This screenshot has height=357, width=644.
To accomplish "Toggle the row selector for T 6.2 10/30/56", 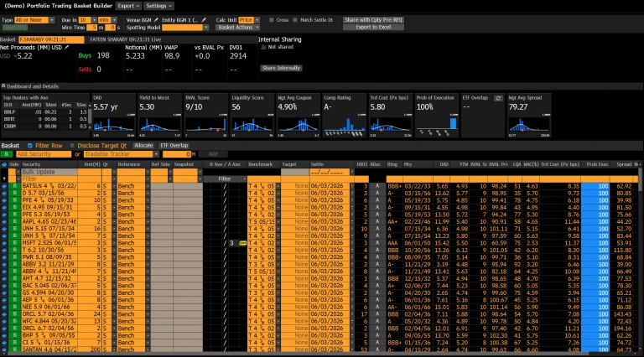I will 4,250.
